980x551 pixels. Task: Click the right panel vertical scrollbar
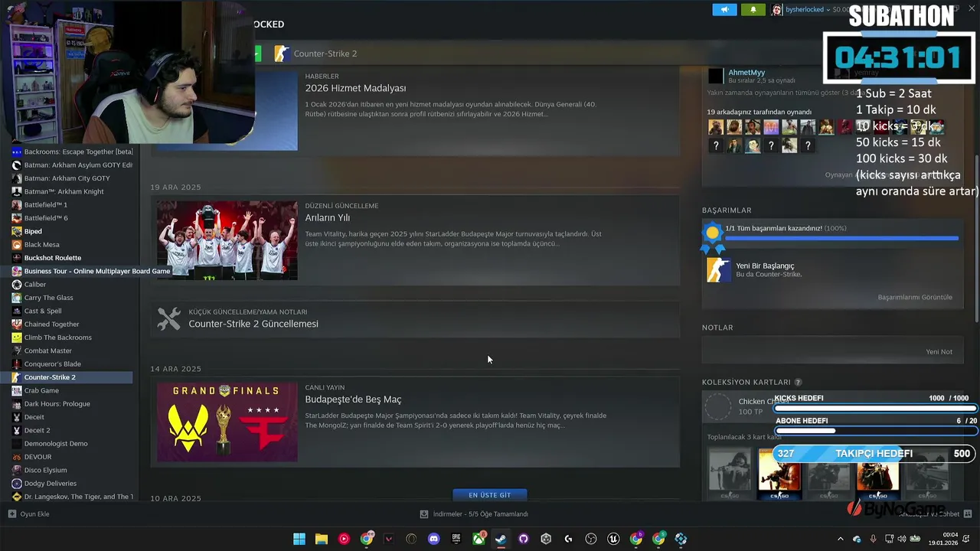coord(976,237)
